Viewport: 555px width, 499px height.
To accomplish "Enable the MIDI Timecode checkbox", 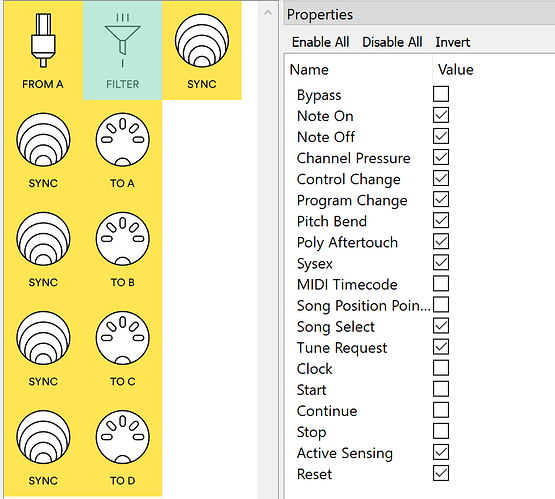I will click(x=441, y=283).
